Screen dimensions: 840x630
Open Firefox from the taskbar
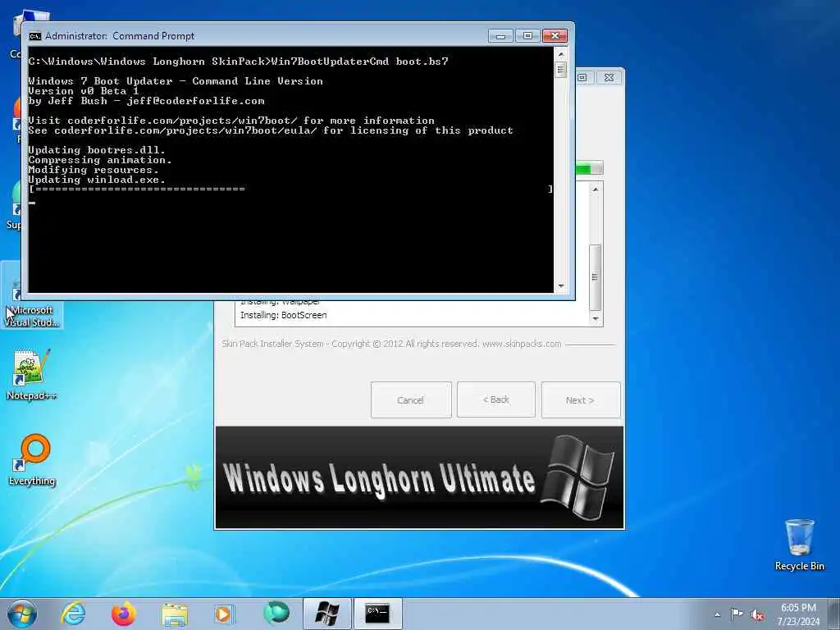[123, 614]
